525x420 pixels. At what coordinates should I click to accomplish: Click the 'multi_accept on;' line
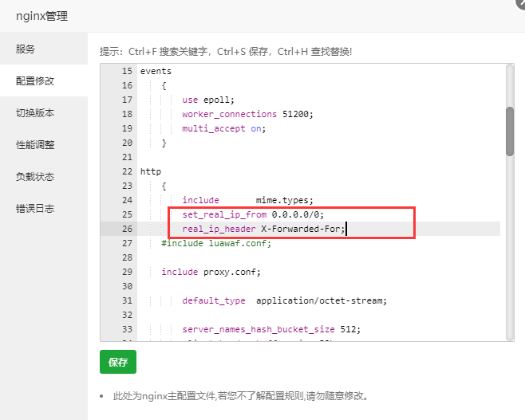click(223, 128)
